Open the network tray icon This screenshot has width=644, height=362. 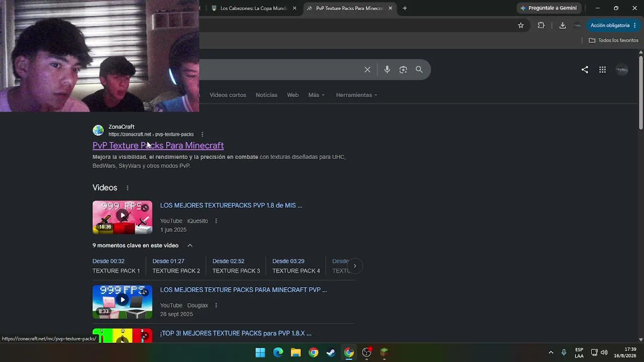click(594, 352)
